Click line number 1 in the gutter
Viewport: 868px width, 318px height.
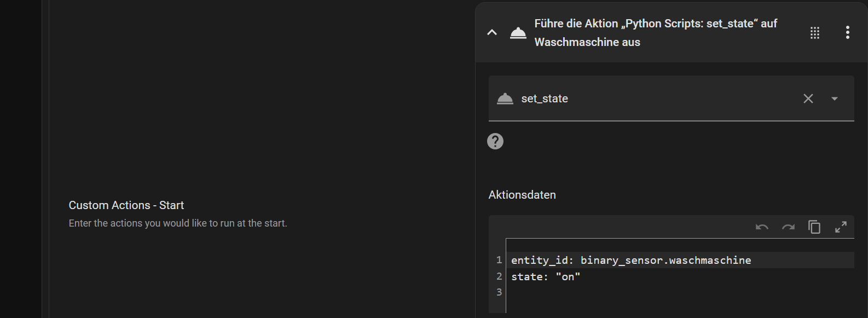click(499, 261)
